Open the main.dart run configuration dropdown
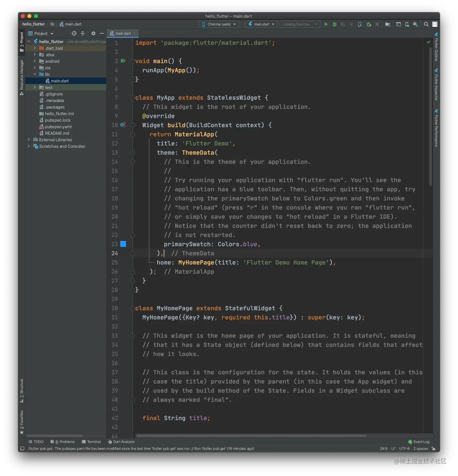Screen dimensions: 458x476 (x=261, y=24)
